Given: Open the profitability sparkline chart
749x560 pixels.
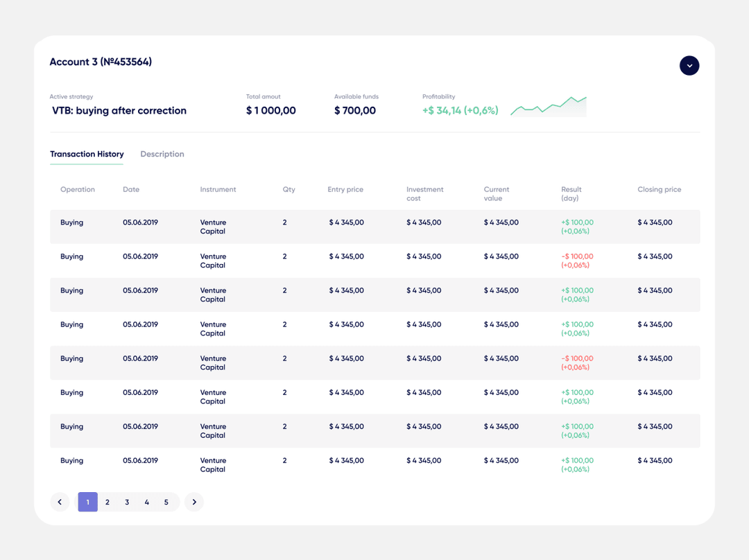Looking at the screenshot, I should coord(549,107).
